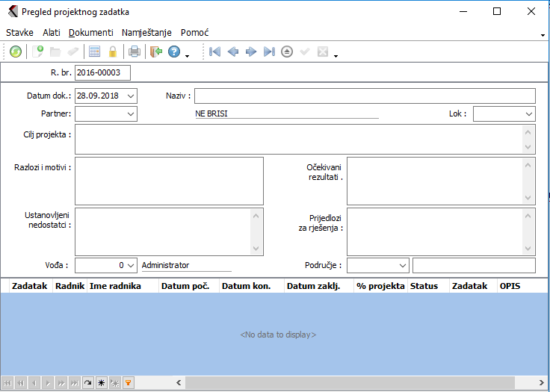Go to the next record arrow

pos(251,52)
